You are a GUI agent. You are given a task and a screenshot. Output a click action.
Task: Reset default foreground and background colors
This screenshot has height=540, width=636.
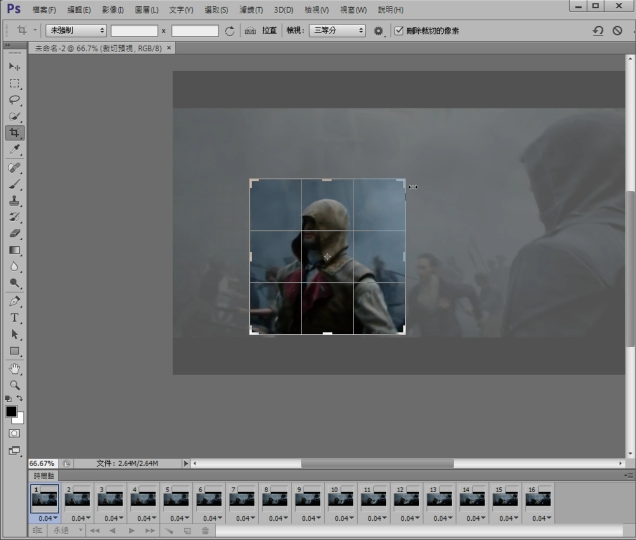(x=8, y=398)
